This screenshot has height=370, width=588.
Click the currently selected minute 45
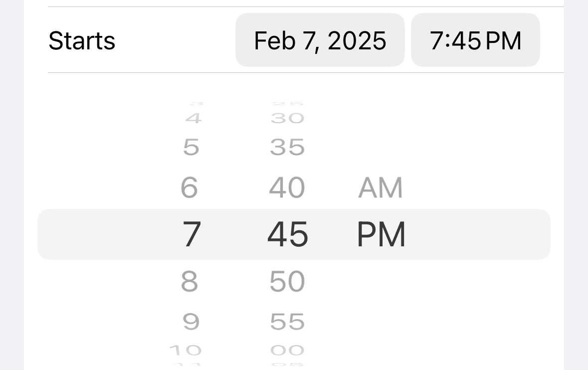[x=287, y=234]
